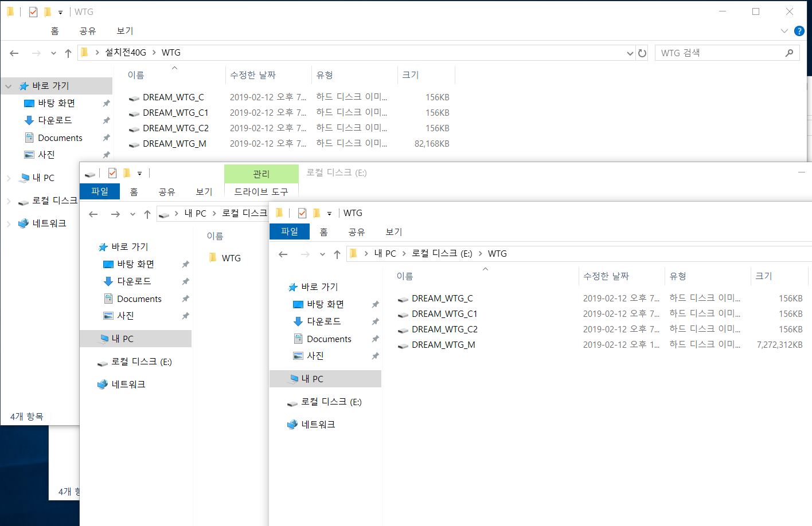Sort by 수정한 날짜 column in front WTG window
This screenshot has width=812, height=526.
tap(606, 276)
